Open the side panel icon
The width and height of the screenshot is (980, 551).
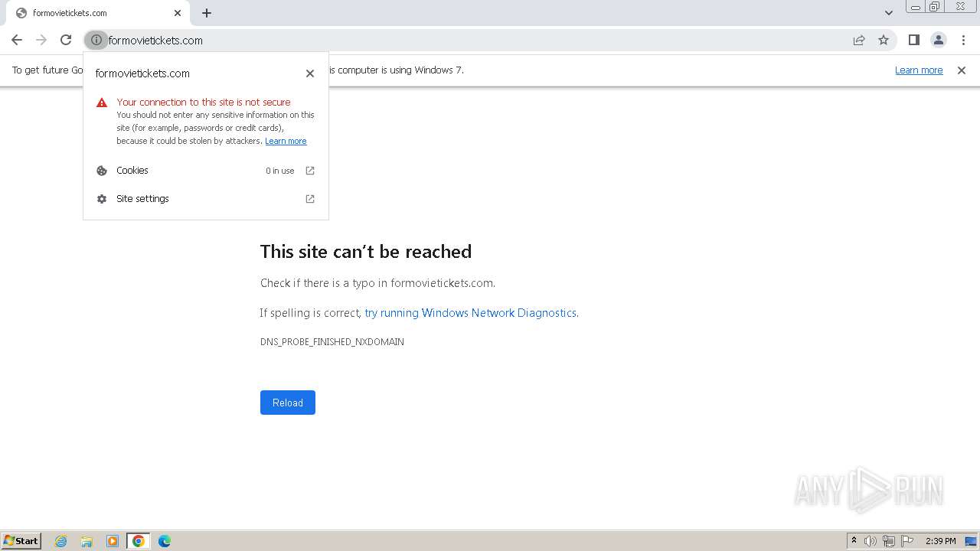click(x=913, y=40)
